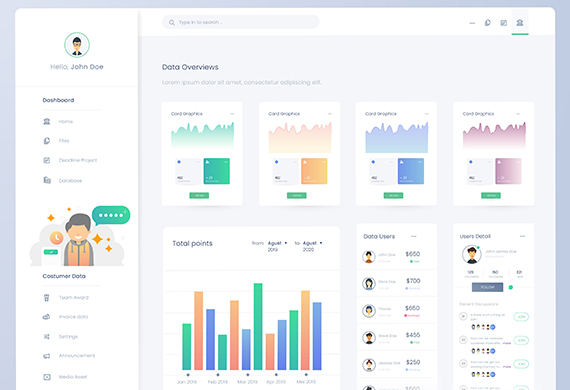Viewport: 570px width, 390px height.
Task: Click the green card in first Card Graphics
Action: (x=217, y=171)
